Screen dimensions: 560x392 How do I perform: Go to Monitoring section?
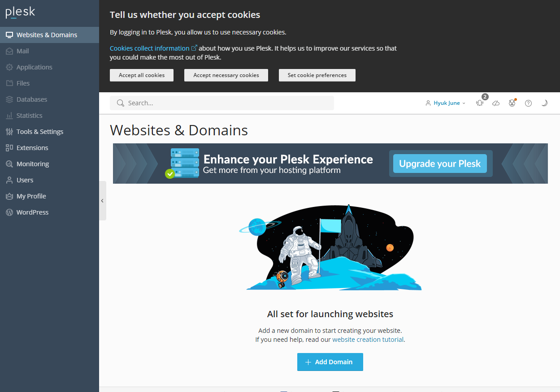49,164
